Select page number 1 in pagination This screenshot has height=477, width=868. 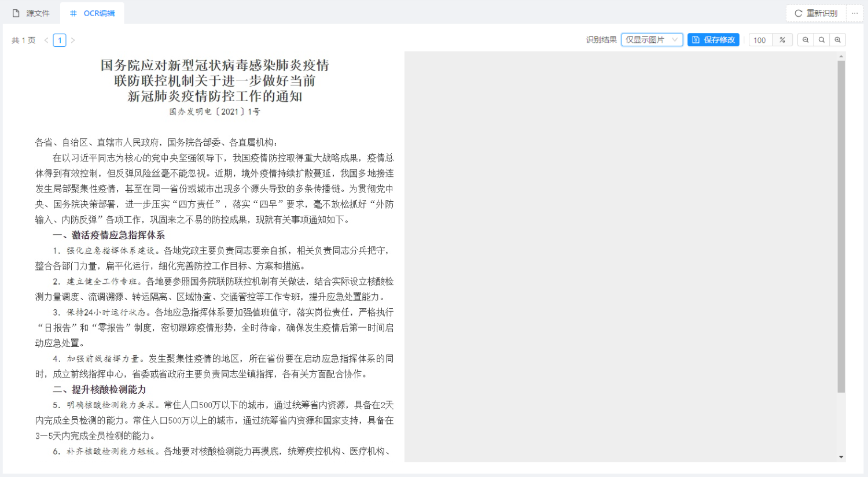[60, 40]
